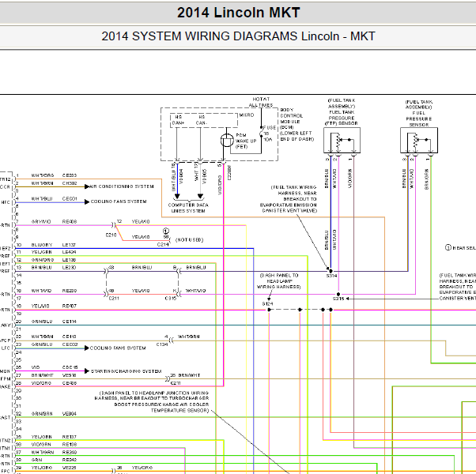Image resolution: width=476 pixels, height=474 pixels.
Task: Click the "2014 SYSTEM WIRING DIAGRAMS Lincoln - MKT" subtitle
Action: click(x=238, y=36)
